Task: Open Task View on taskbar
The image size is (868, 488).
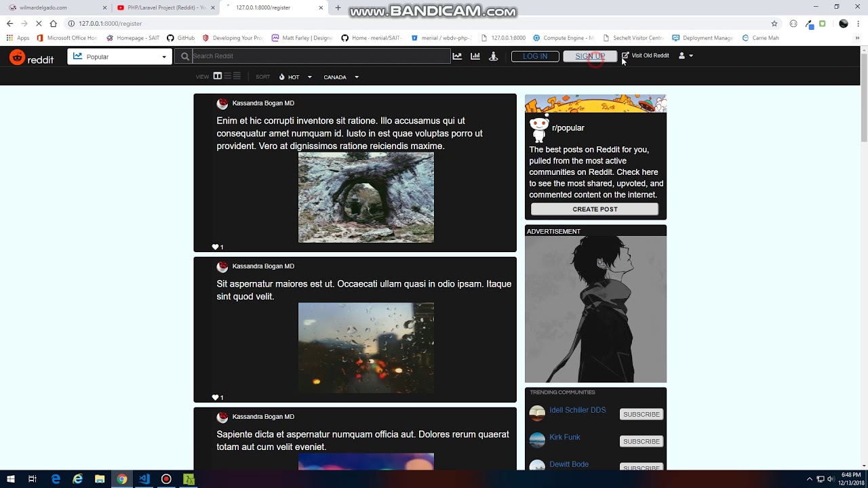Action: tap(32, 479)
